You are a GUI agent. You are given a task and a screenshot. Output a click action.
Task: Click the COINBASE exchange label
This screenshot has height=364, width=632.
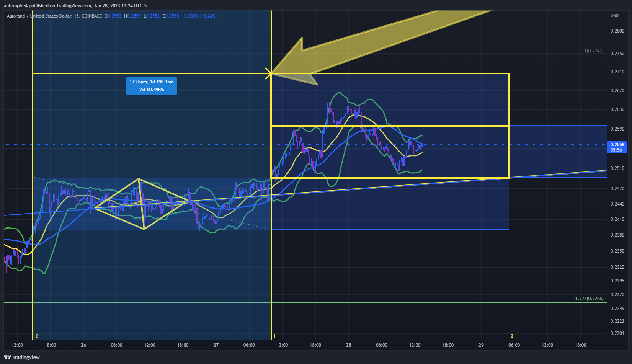click(92, 16)
